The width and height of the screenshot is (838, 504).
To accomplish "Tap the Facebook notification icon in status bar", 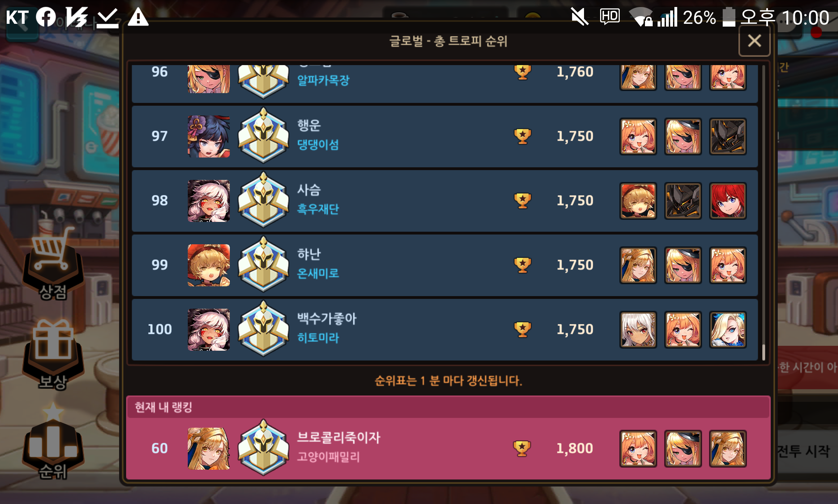I will [46, 17].
